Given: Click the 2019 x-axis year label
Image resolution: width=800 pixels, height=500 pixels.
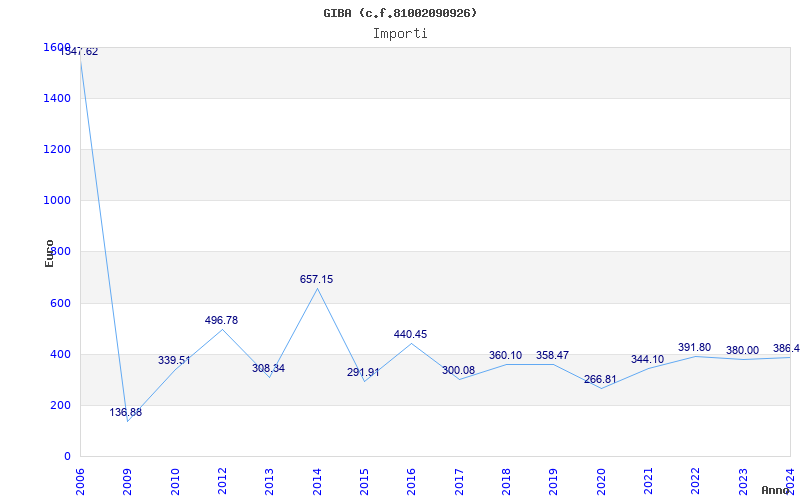Looking at the screenshot, I should pos(554,481).
